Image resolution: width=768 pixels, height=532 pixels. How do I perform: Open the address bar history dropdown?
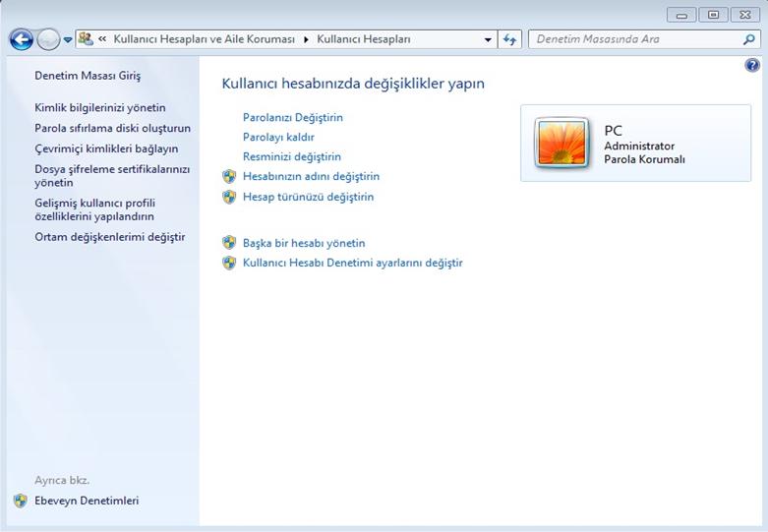pos(488,39)
